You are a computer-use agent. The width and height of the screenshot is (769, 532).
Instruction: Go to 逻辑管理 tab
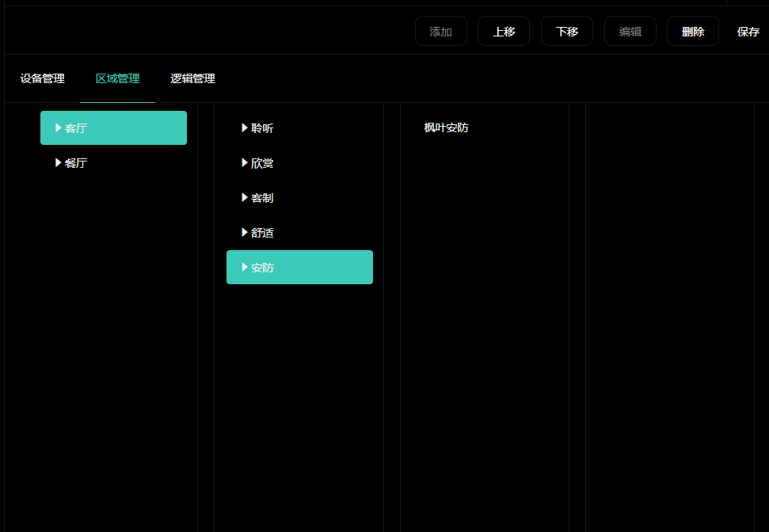coord(192,78)
